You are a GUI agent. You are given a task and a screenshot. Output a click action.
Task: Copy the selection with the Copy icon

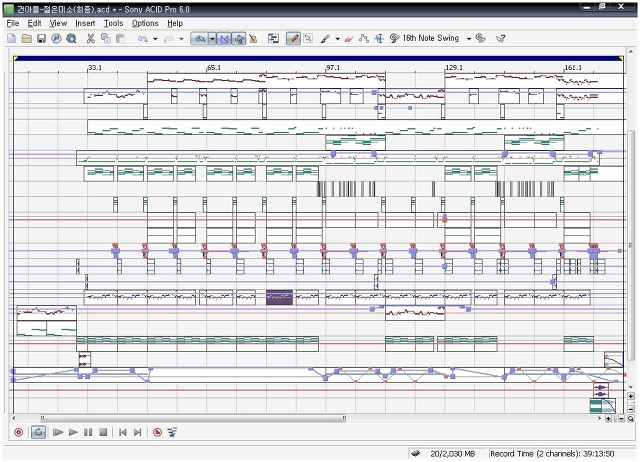(106, 38)
